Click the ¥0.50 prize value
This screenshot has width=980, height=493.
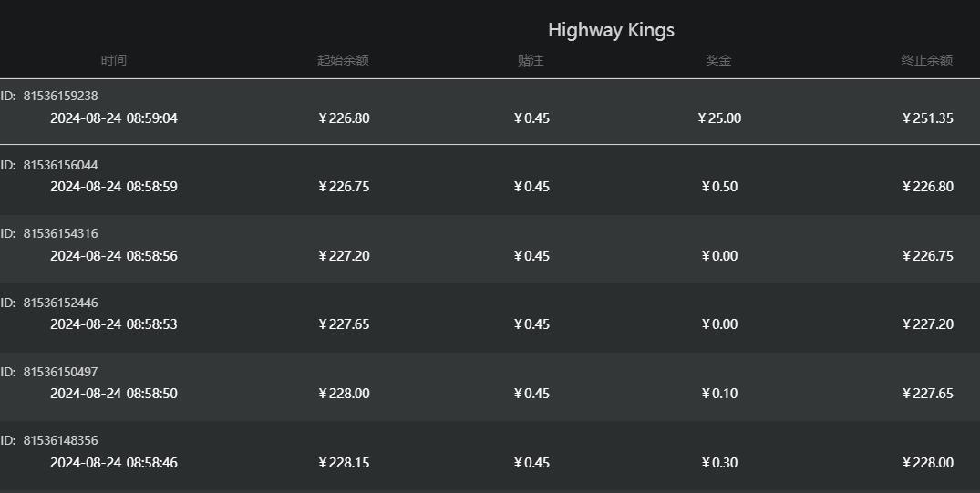tap(719, 187)
